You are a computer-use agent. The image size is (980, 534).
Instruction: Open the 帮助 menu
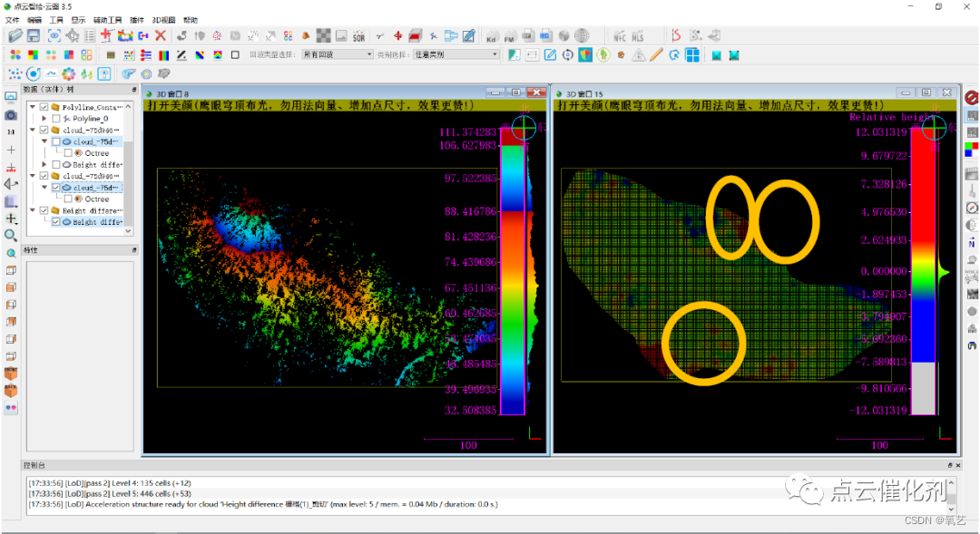coord(191,20)
